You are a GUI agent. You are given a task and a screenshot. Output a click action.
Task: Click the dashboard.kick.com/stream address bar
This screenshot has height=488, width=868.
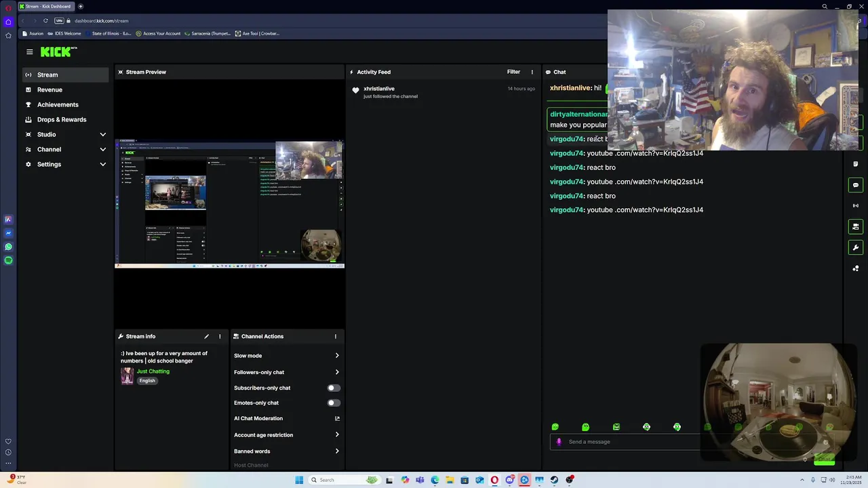coord(101,20)
